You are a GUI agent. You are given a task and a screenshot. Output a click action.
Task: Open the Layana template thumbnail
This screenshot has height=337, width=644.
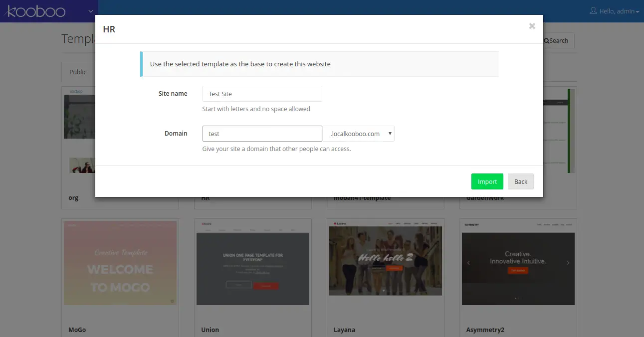coord(386,258)
